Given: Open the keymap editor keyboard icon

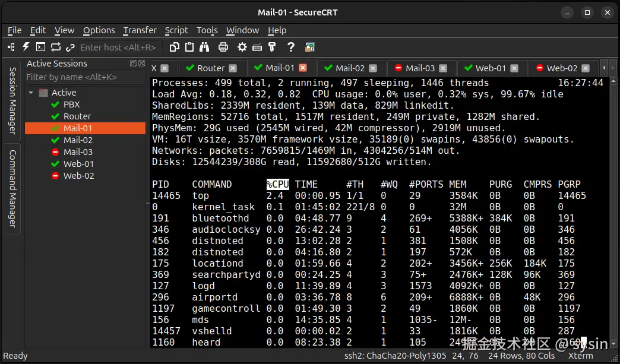Looking at the screenshot, I should point(257,48).
